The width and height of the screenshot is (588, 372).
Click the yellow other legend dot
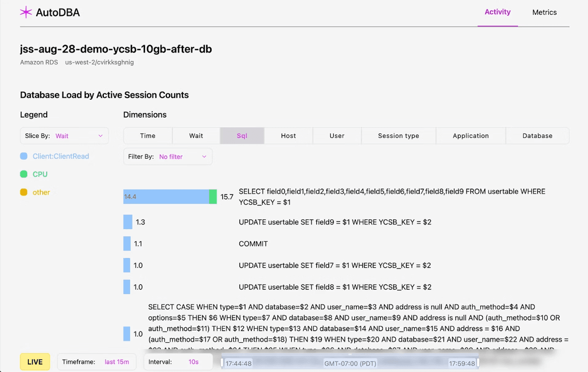(x=24, y=192)
